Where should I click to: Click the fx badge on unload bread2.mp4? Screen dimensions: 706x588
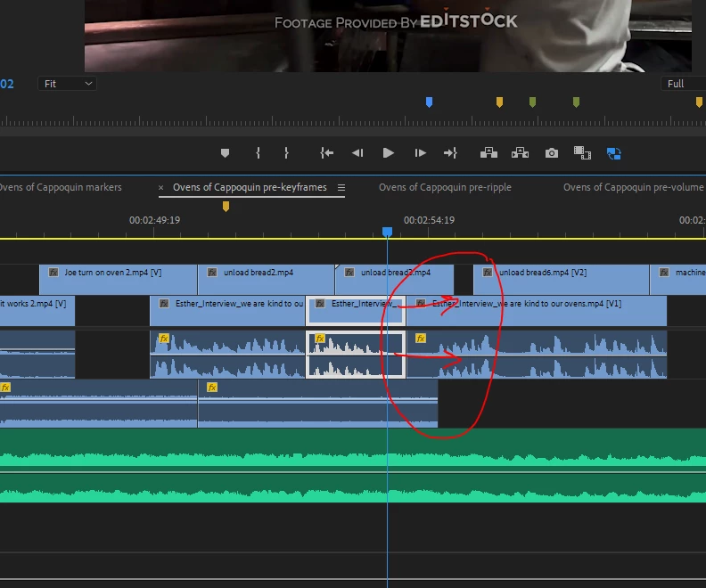pyautogui.click(x=212, y=273)
